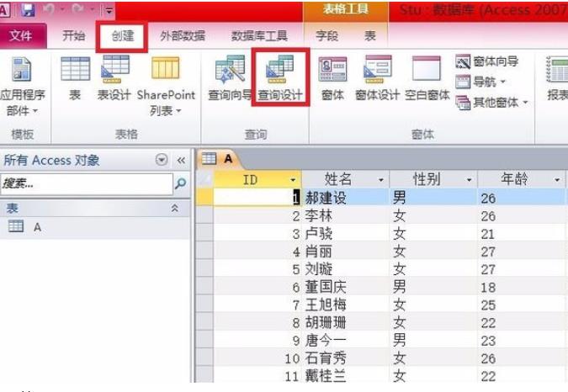Click the magnifier search icon
This screenshot has width=568, height=392.
coord(180,183)
